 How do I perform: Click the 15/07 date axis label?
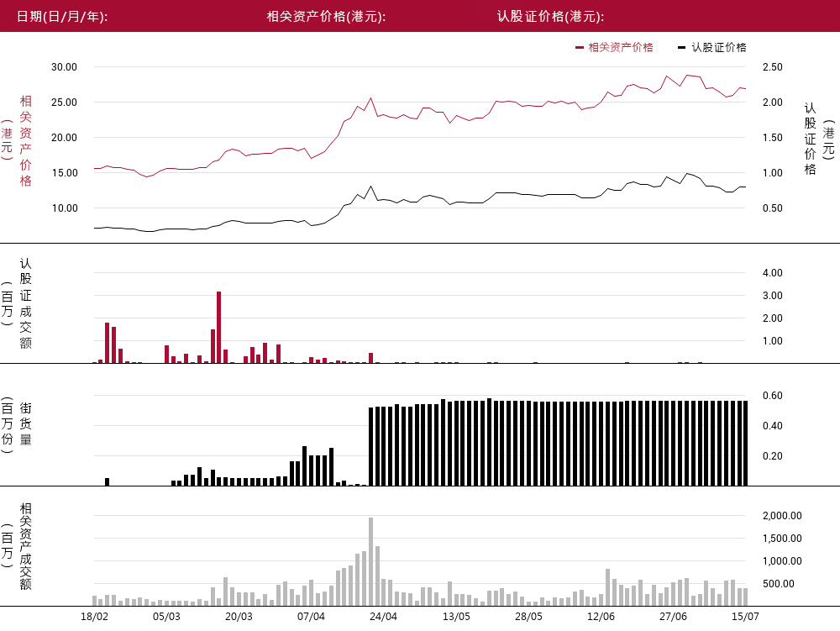click(x=746, y=616)
